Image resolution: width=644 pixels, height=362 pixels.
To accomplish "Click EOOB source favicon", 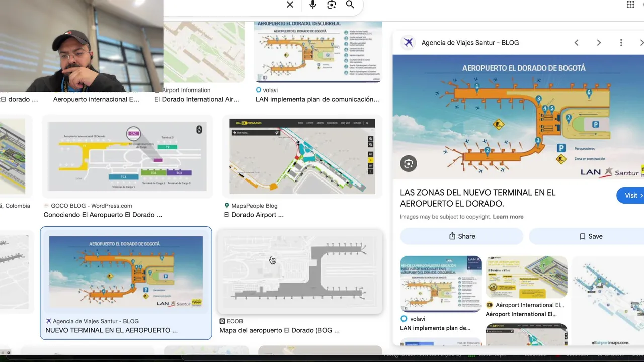I will [222, 321].
